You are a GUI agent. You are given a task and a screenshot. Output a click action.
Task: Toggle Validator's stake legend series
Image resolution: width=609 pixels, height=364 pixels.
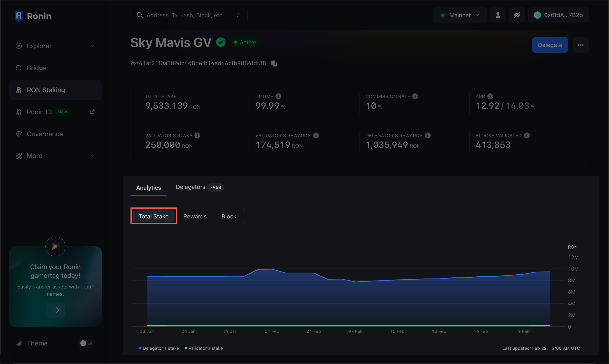(204, 348)
